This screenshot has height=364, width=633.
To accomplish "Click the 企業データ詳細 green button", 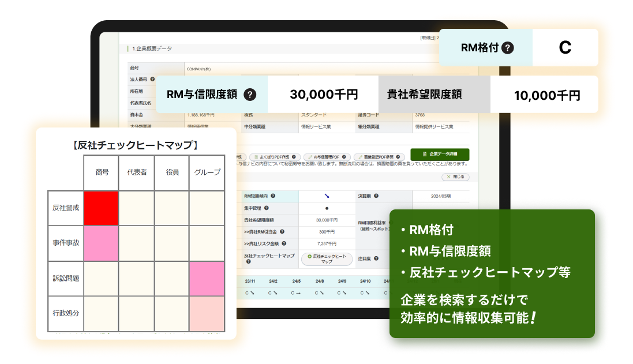I will click(440, 155).
